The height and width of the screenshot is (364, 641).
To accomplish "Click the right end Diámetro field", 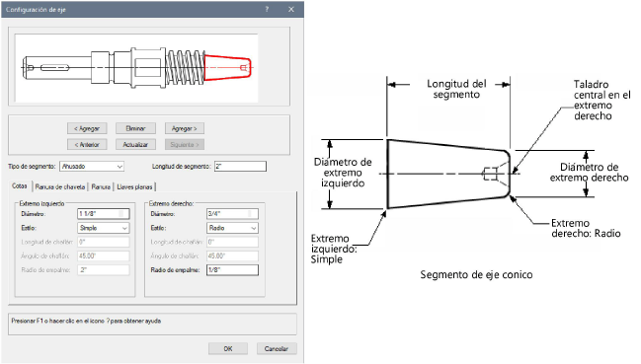I will tap(233, 214).
